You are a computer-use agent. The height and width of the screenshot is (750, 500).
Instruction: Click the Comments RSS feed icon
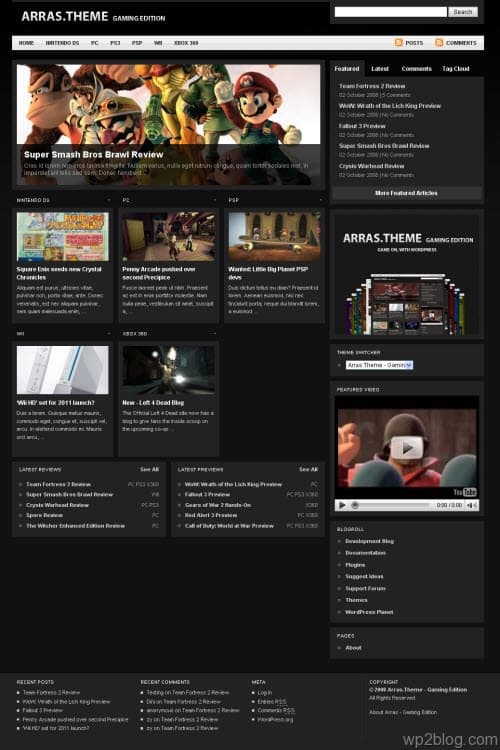(x=439, y=43)
